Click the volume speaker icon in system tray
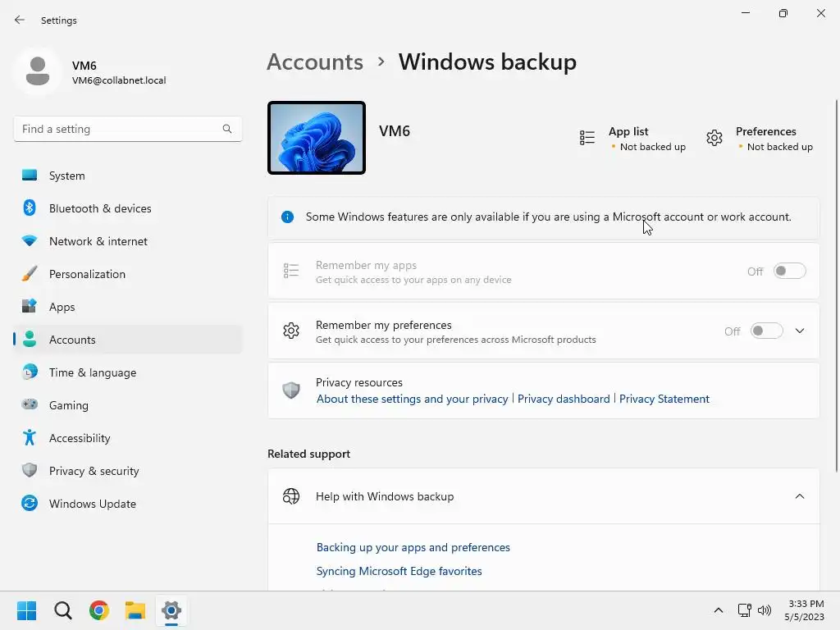840x630 pixels. coord(765,610)
